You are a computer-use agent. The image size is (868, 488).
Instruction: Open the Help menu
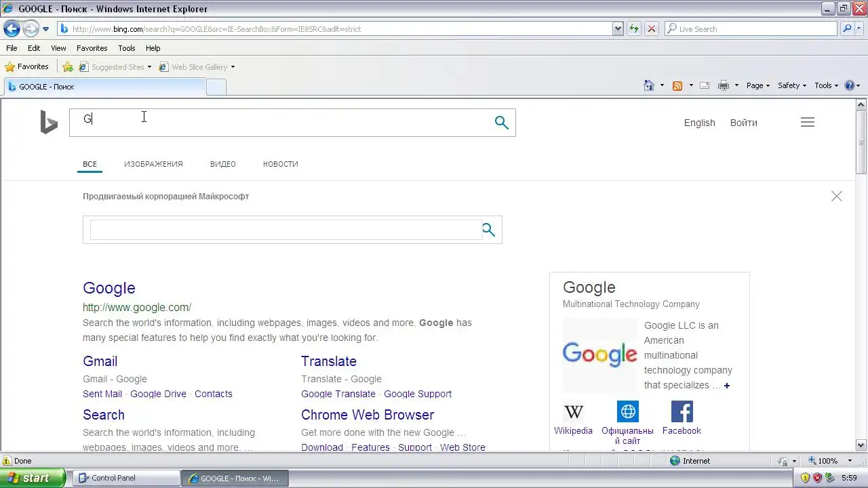153,48
